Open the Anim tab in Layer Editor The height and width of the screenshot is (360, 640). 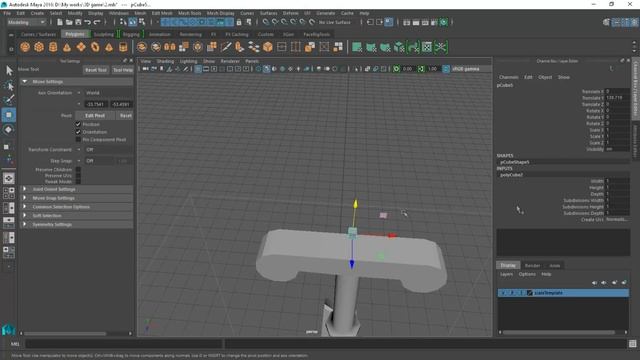point(555,266)
